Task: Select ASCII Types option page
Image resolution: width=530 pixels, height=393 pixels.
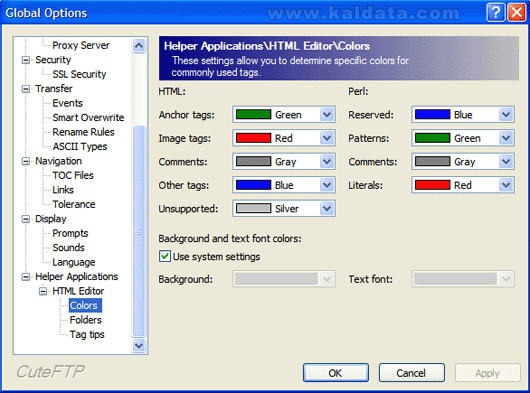Action: click(x=80, y=147)
